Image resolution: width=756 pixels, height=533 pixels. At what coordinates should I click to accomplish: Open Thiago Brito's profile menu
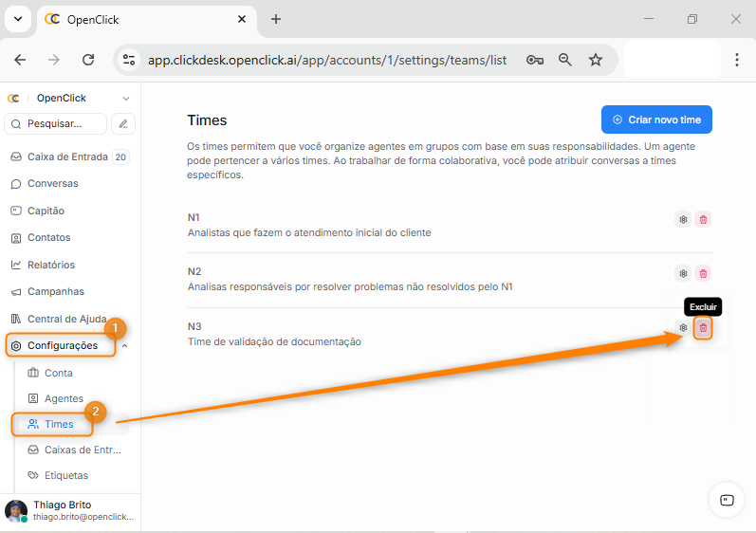[x=70, y=510]
